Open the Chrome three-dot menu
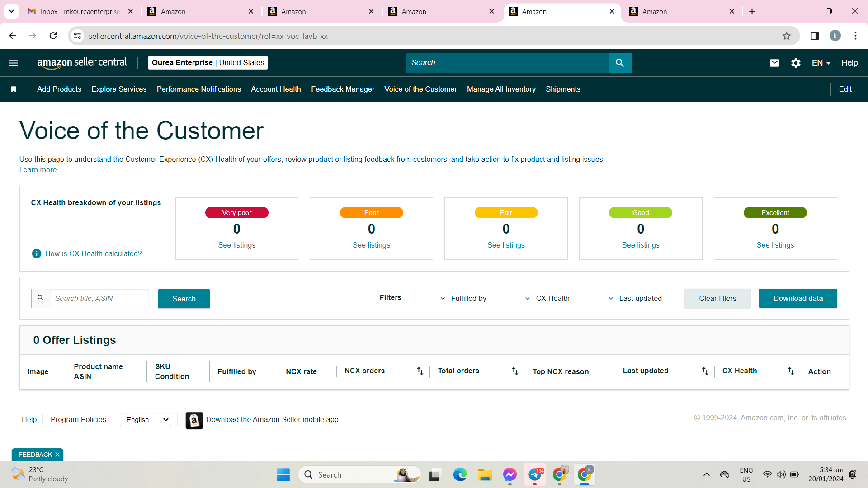The width and height of the screenshot is (868, 488). tap(855, 36)
